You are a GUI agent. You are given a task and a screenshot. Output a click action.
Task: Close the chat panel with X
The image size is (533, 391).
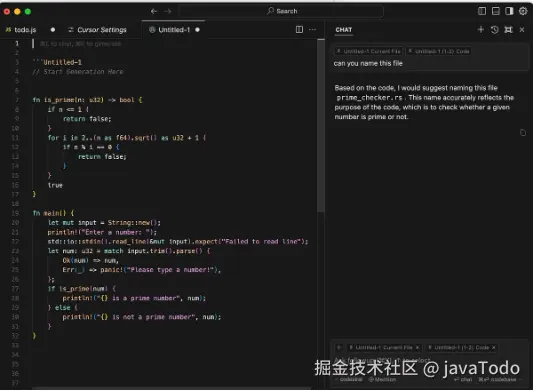(x=522, y=30)
